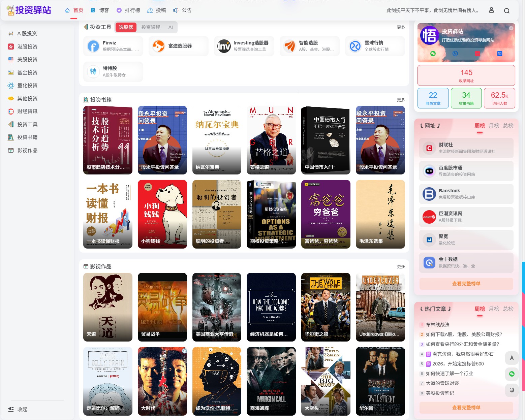This screenshot has height=420, width=525.
Task: Open article 大道的雪球对谈
Action: pyautogui.click(x=442, y=383)
